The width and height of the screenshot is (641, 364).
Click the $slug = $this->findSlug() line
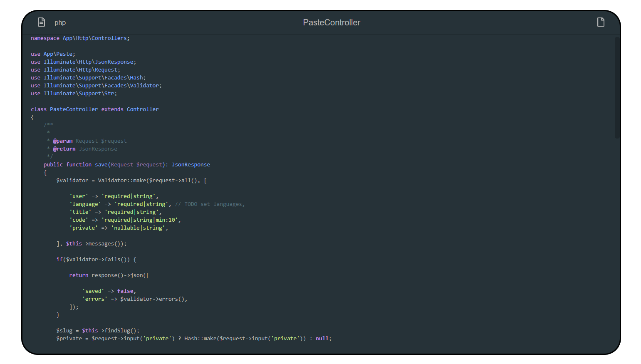click(x=98, y=331)
